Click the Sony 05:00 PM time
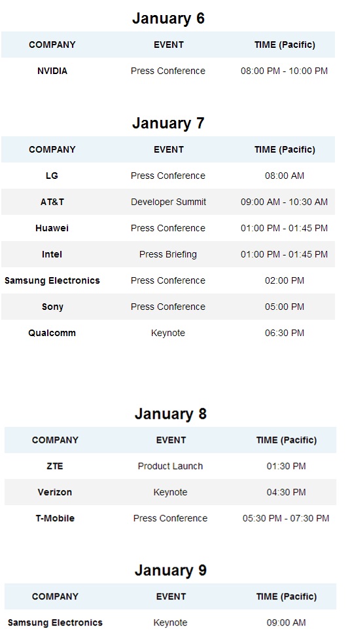The image size is (352, 644). (x=285, y=307)
